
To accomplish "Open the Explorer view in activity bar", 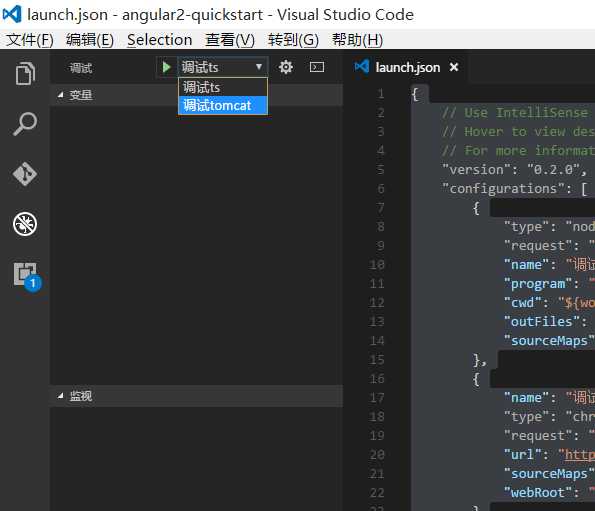I will (x=25, y=73).
